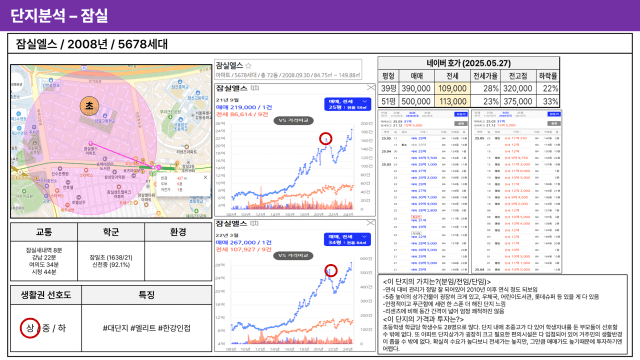Click the 잠실엘스 아파트 pin on the map

tap(91, 143)
